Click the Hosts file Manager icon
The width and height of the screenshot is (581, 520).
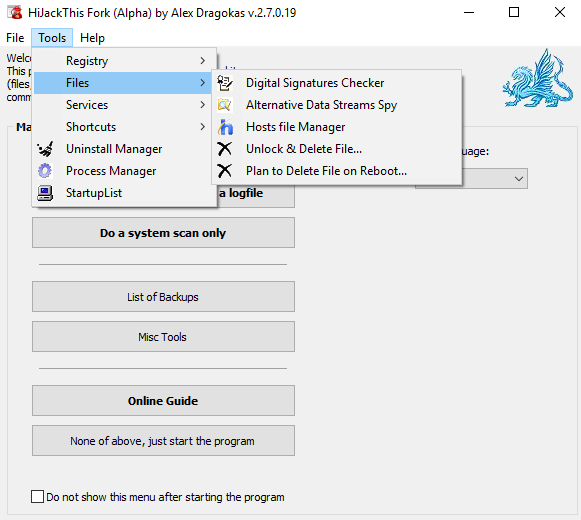(x=225, y=127)
